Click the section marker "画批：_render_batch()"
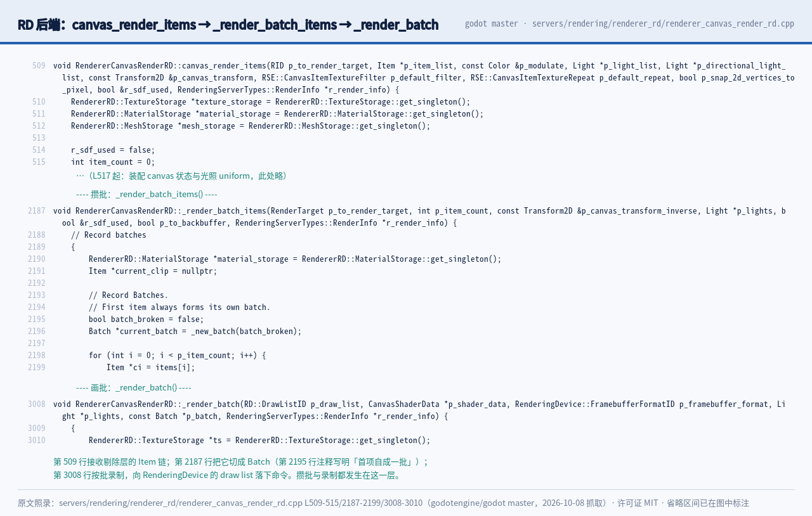Image resolution: width=812 pixels, height=516 pixels. [134, 388]
